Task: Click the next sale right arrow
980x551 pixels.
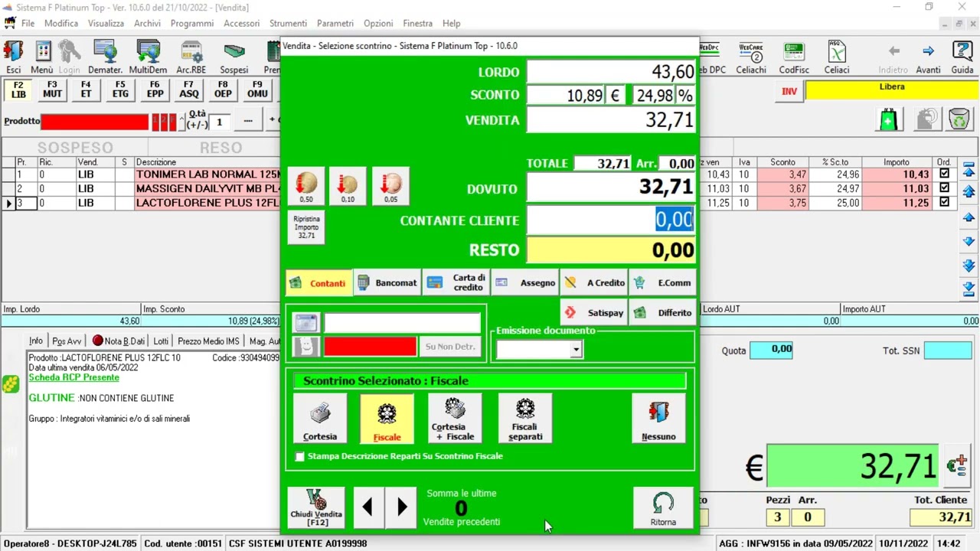Action: 402,507
